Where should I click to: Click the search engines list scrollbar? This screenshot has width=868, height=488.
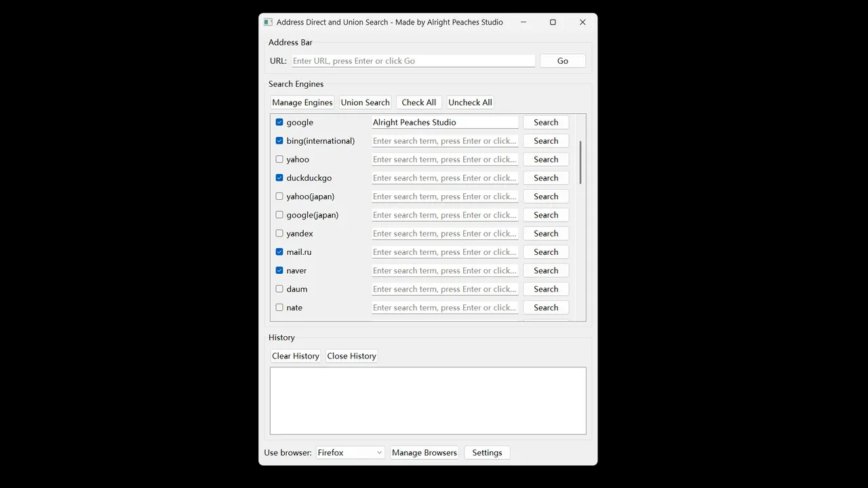(x=580, y=162)
